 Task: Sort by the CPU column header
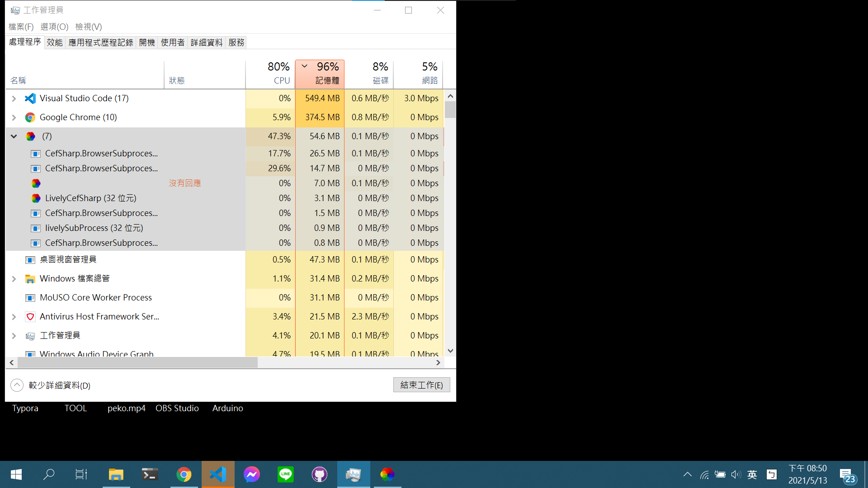(x=270, y=74)
